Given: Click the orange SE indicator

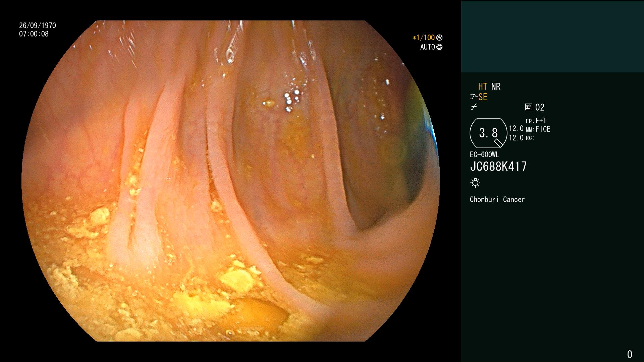Looking at the screenshot, I should pos(483,97).
